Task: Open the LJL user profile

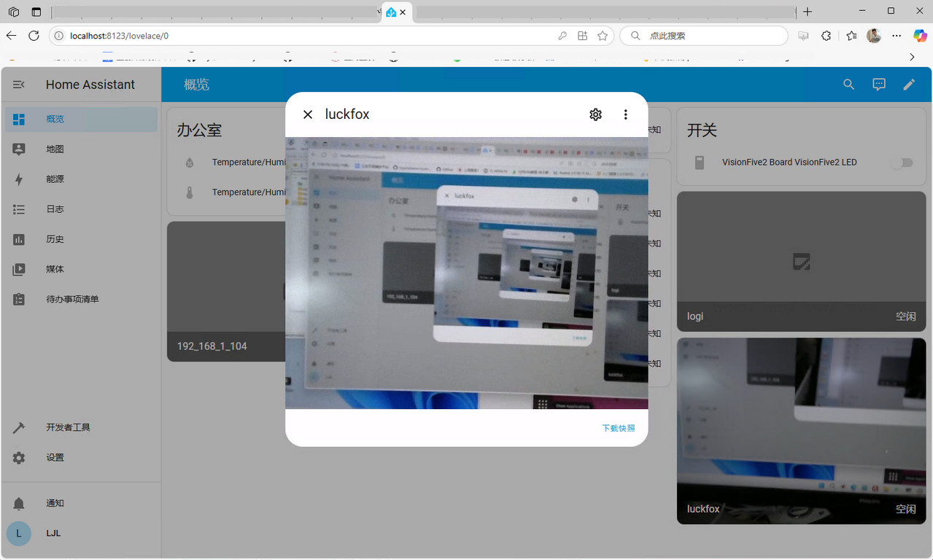Action: (81, 533)
